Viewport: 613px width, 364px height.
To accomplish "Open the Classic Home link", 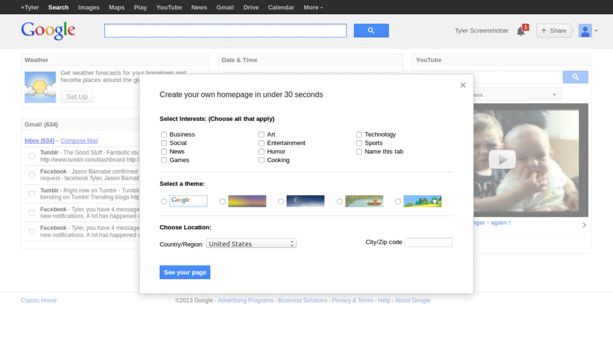I will coord(38,300).
